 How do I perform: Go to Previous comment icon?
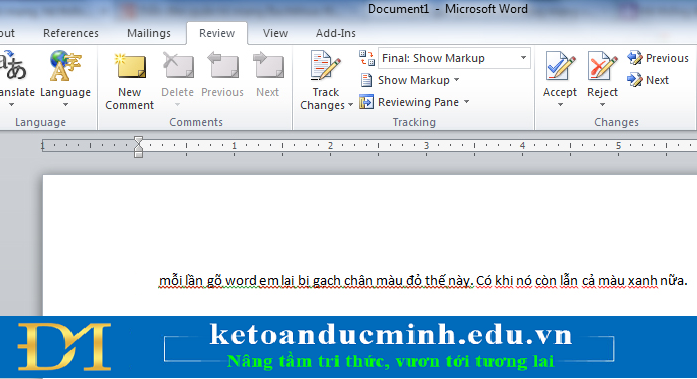pos(223,66)
